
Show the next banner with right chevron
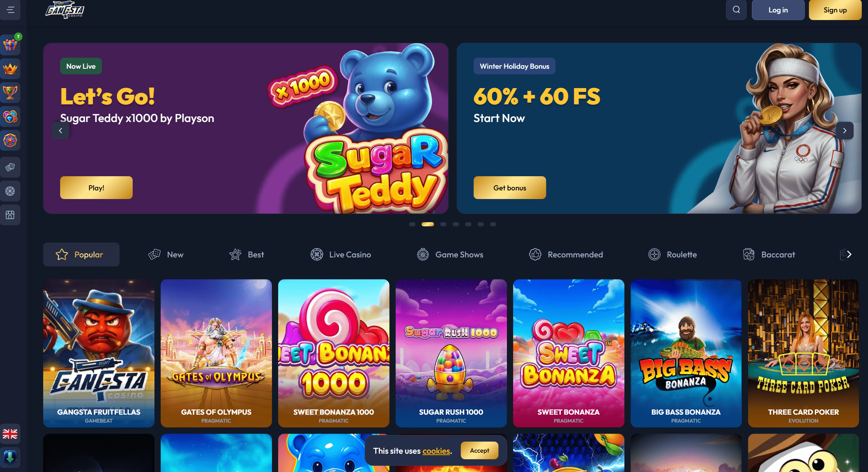[x=845, y=131]
